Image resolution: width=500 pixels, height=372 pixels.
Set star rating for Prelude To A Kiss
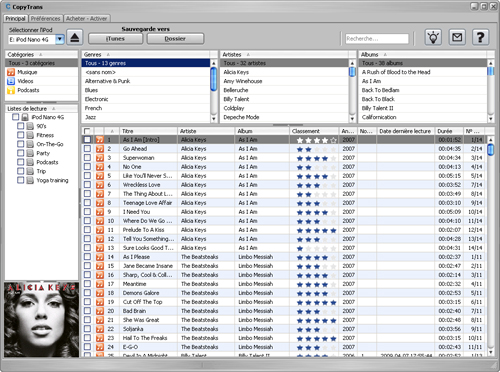pos(316,230)
